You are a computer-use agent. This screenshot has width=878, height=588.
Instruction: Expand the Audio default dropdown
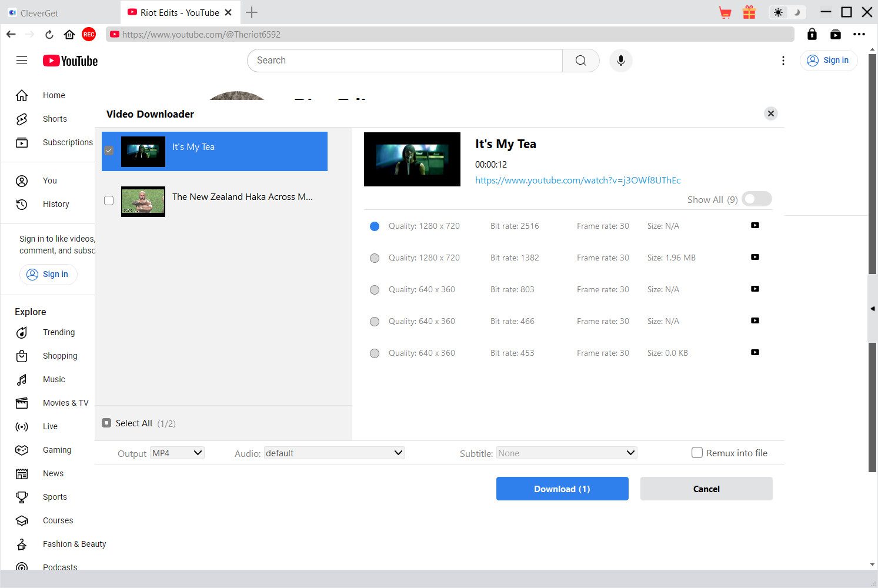tap(333, 453)
